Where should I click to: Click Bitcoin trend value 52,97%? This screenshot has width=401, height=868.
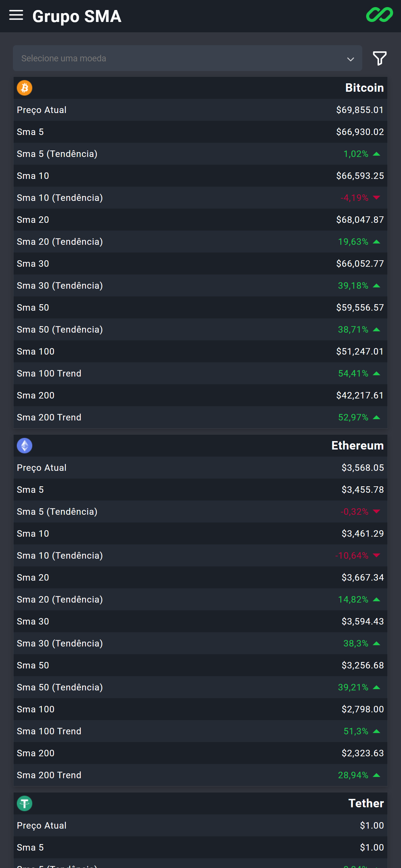tap(353, 418)
